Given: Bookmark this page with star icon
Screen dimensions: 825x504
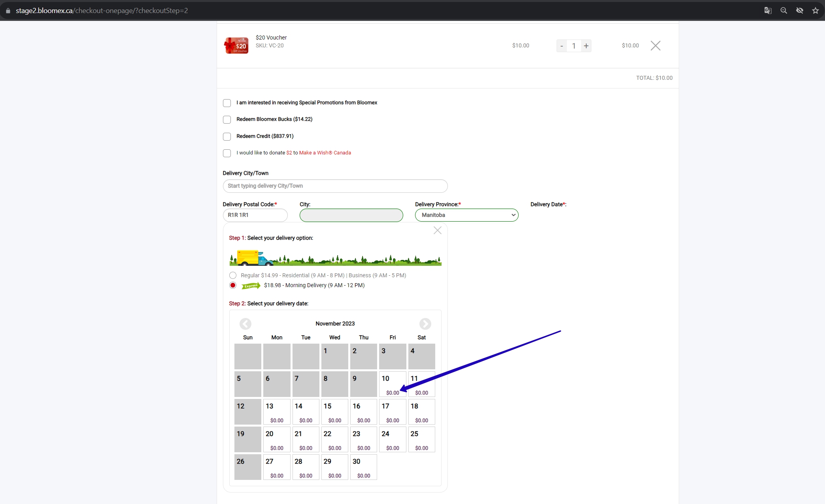Looking at the screenshot, I should (816, 11).
